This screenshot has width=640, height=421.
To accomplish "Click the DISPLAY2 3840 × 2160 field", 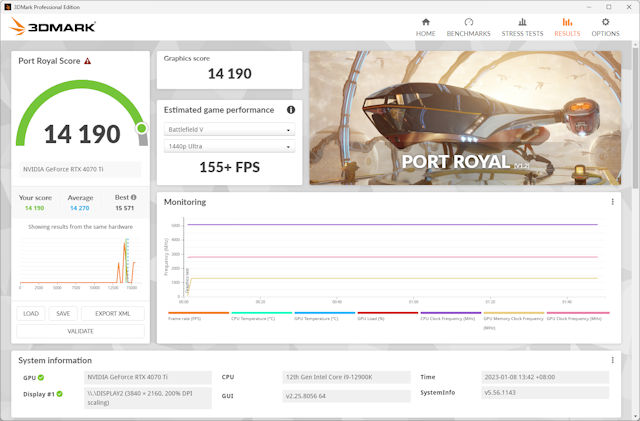I will 147,398.
